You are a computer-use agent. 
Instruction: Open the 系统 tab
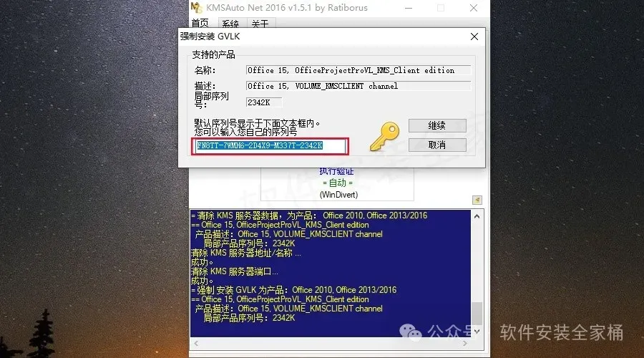tap(230, 24)
